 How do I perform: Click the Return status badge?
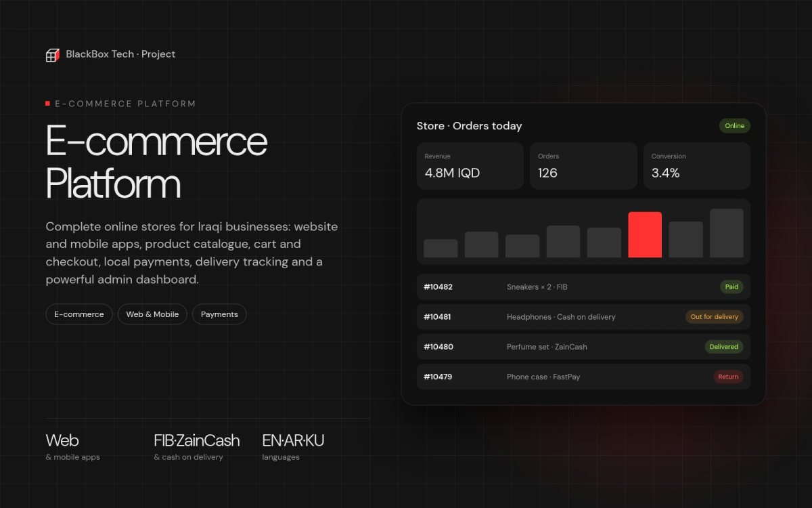(x=728, y=377)
